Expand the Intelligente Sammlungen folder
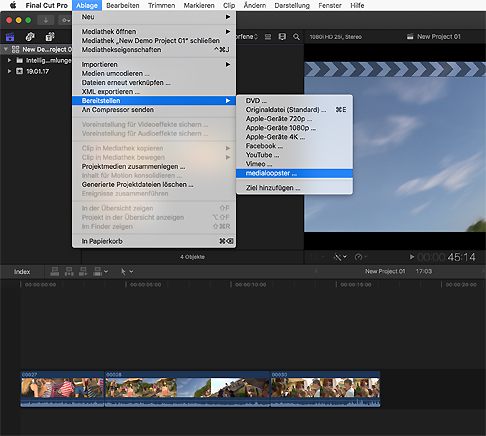Image resolution: width=486 pixels, height=436 pixels. pyautogui.click(x=9, y=60)
